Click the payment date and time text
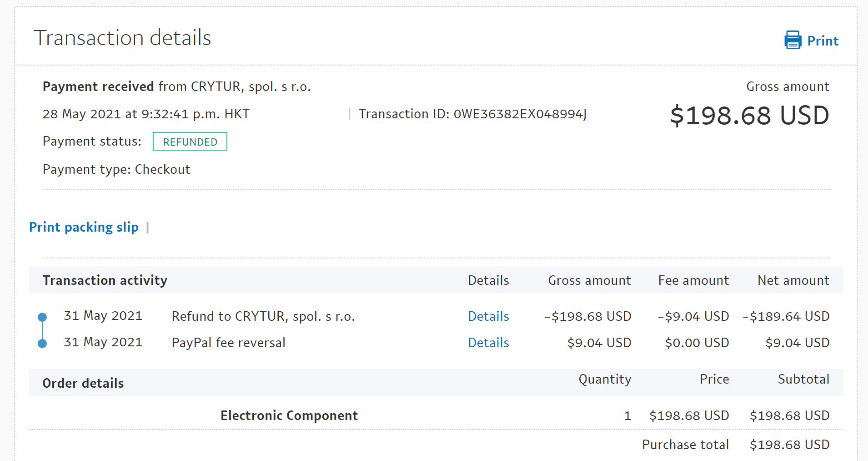 click(x=146, y=114)
